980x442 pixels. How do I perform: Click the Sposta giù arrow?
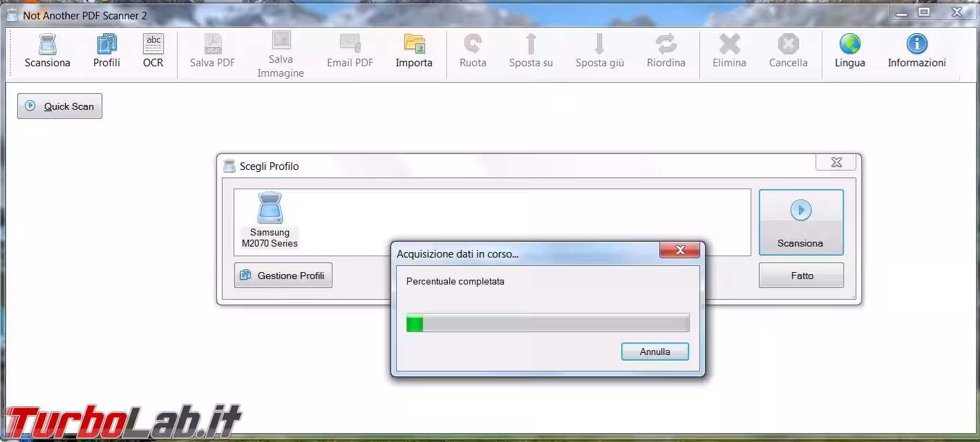(599, 46)
